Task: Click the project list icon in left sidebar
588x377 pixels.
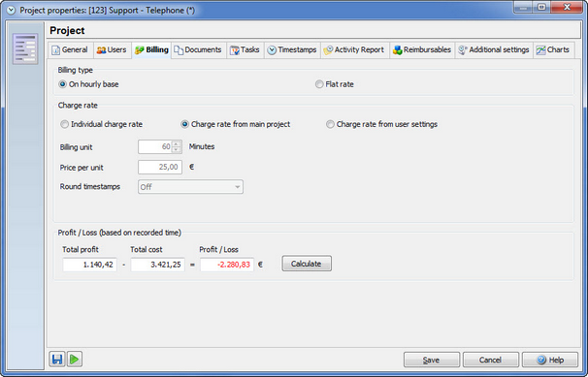Action: [x=25, y=48]
